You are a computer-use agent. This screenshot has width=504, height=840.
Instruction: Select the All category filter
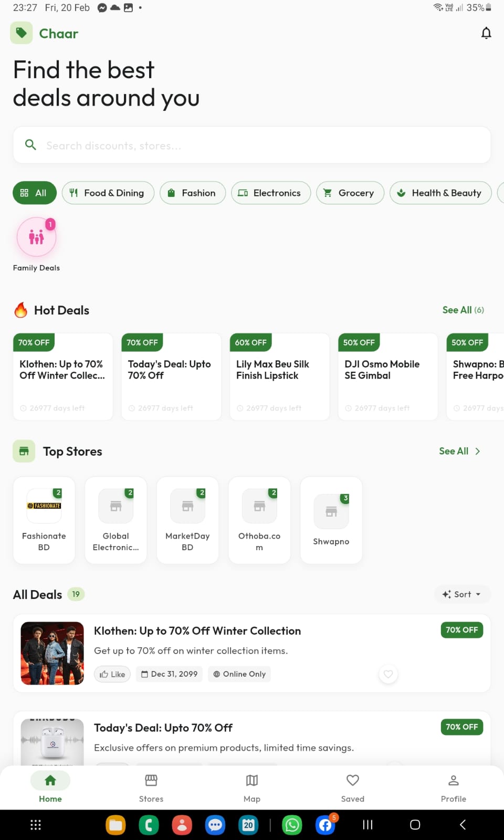point(34,193)
